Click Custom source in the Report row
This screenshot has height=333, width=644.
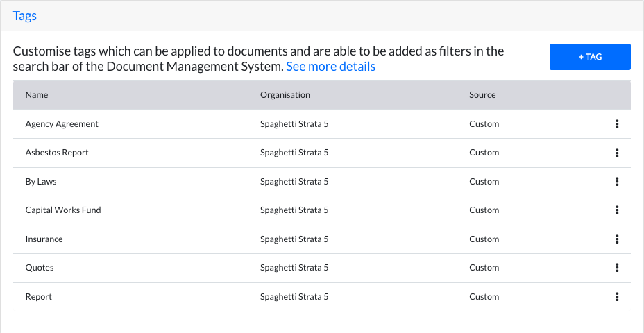484,296
